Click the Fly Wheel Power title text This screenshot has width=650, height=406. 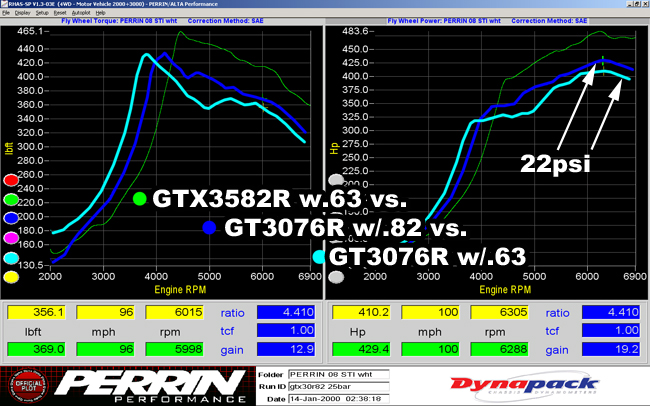click(444, 21)
